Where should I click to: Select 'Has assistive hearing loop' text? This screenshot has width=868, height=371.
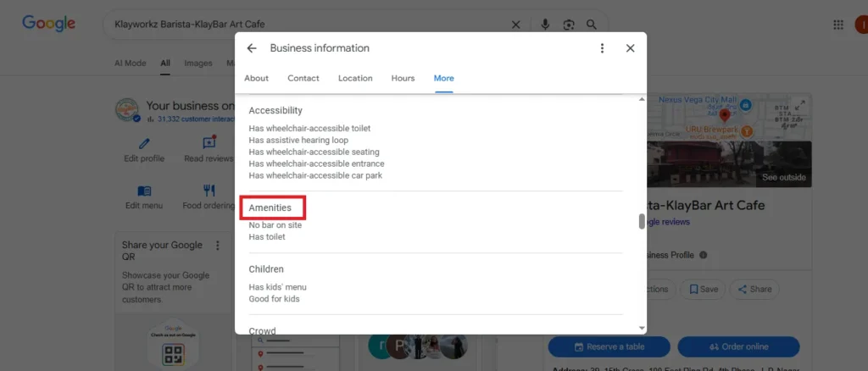tap(298, 140)
